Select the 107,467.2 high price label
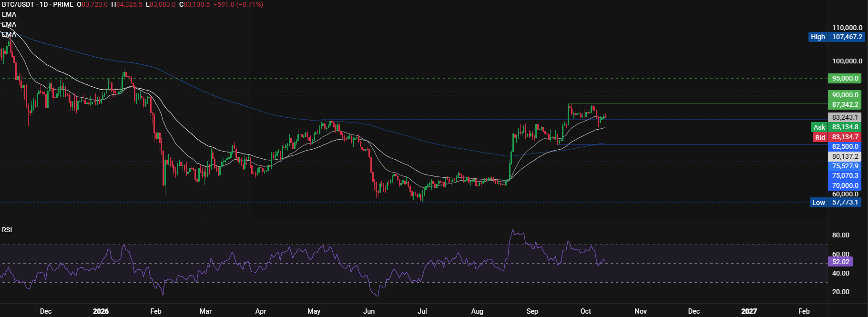This screenshot has width=868, height=317. (x=847, y=37)
